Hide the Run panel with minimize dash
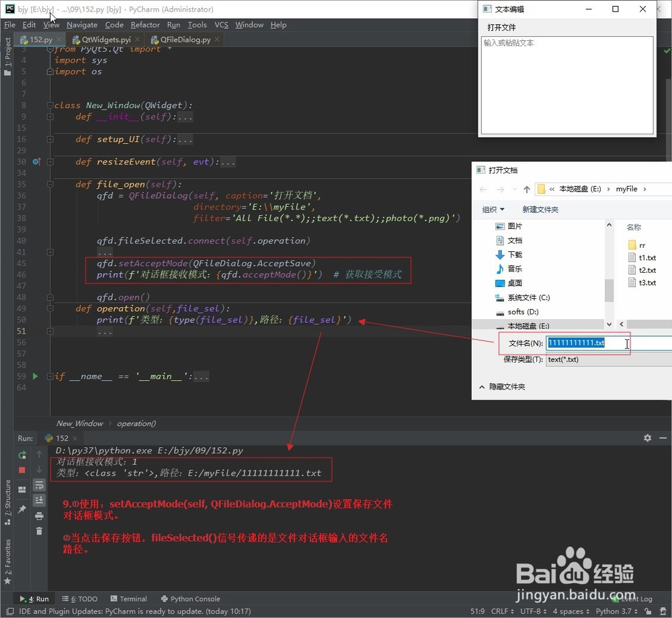Screen dimensions: 672x618 pos(663,438)
